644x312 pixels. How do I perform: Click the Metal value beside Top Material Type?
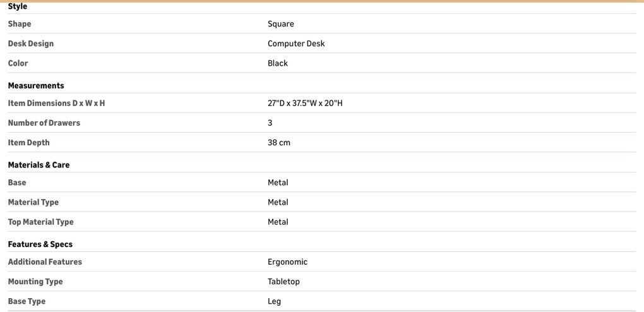[x=278, y=222]
